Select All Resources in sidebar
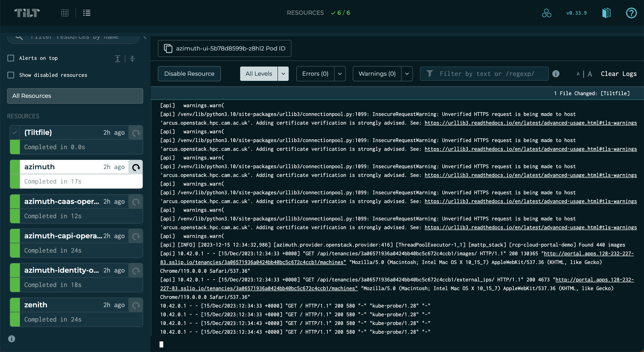644x352 pixels. tap(75, 96)
